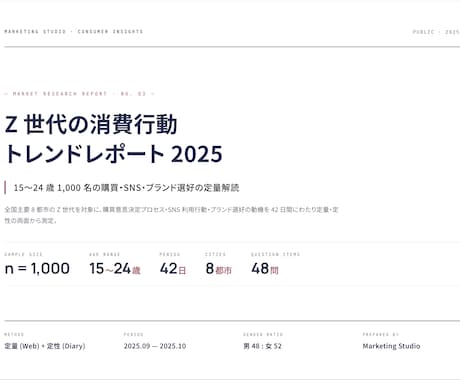460x380 pixels.
Task: Click the "AGE RANGE" label
Action: (104, 254)
